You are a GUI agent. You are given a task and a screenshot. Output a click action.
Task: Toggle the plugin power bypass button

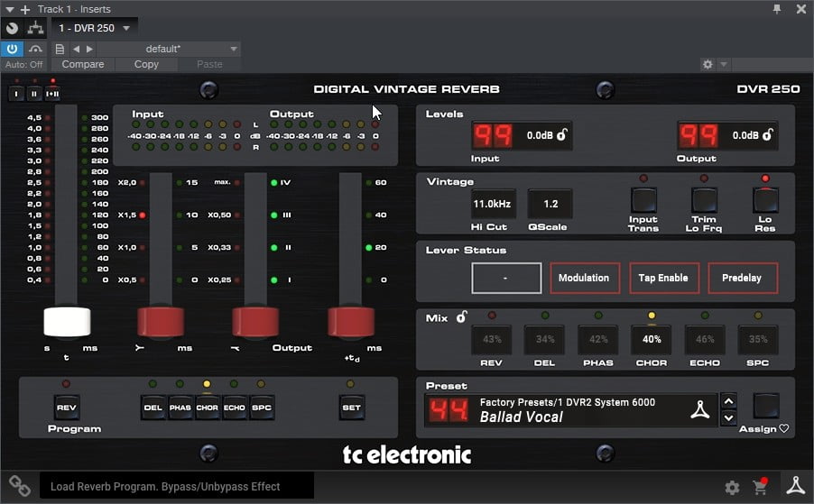pyautogui.click(x=12, y=49)
